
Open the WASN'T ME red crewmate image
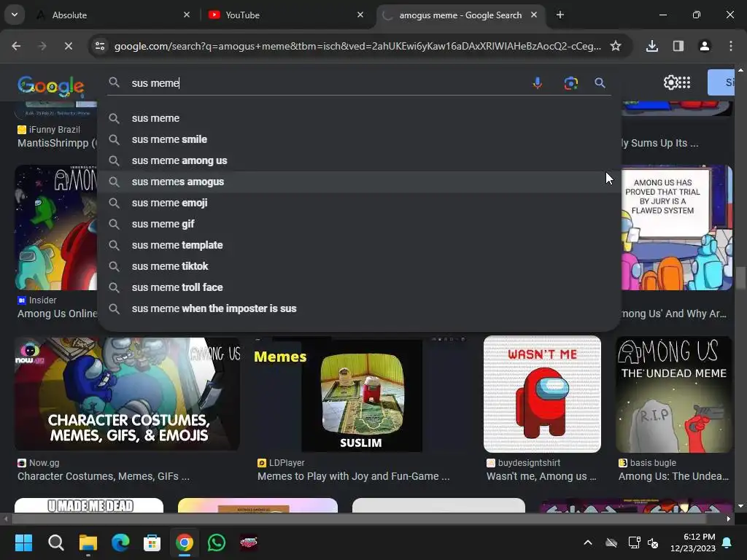click(x=542, y=394)
